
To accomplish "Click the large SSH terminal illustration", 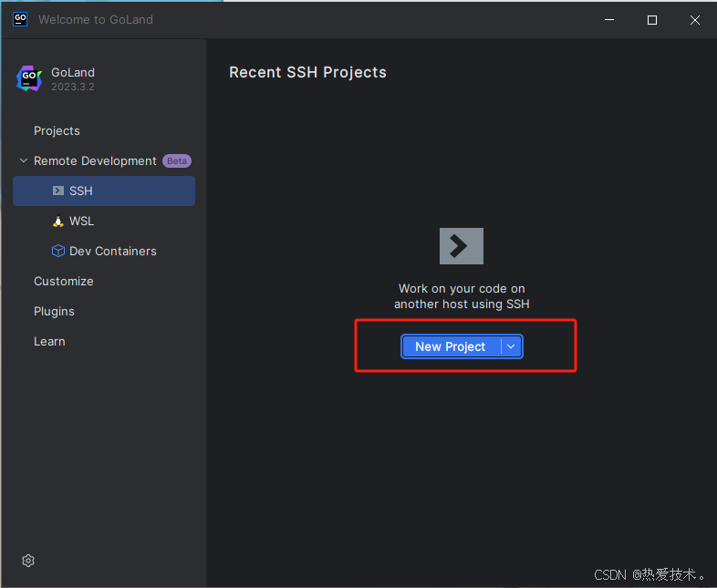I will click(462, 246).
